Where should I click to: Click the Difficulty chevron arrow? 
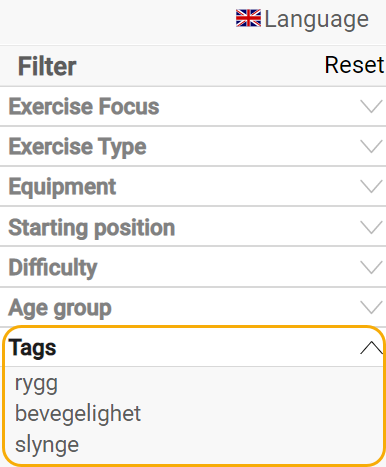[x=371, y=267]
